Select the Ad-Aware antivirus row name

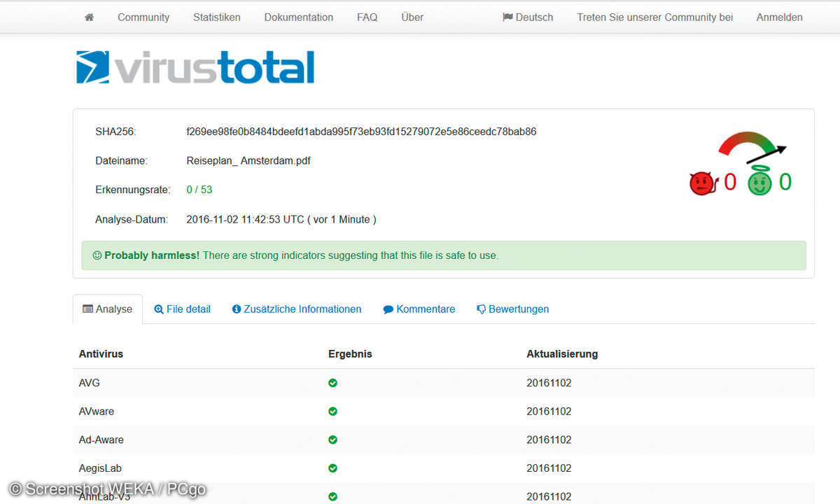point(101,440)
